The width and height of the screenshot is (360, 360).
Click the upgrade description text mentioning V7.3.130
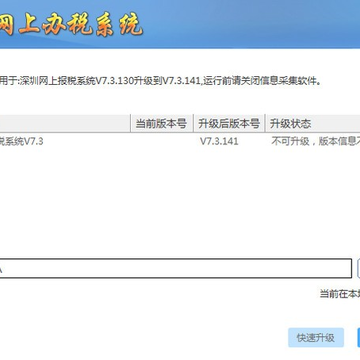[161, 81]
